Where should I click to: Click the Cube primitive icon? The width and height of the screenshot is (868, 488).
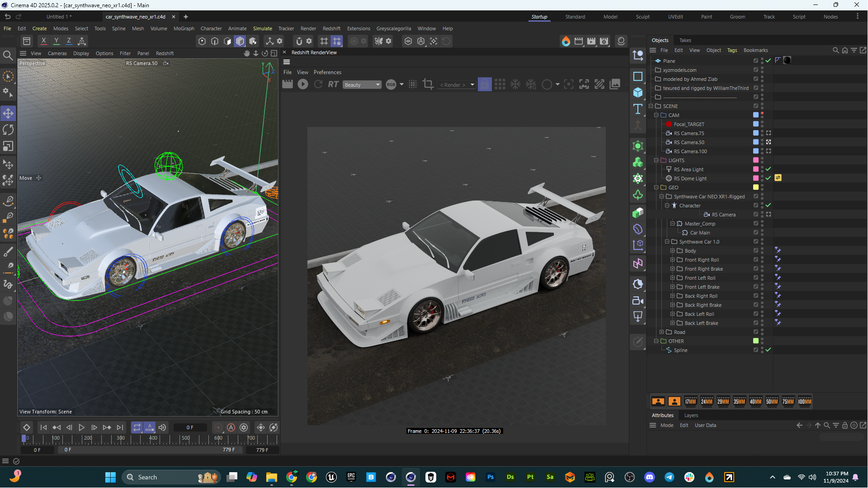pyautogui.click(x=638, y=93)
